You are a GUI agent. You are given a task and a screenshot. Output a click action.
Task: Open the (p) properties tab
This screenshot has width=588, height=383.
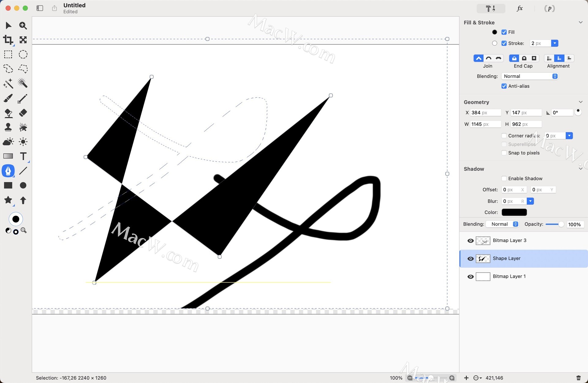(549, 9)
